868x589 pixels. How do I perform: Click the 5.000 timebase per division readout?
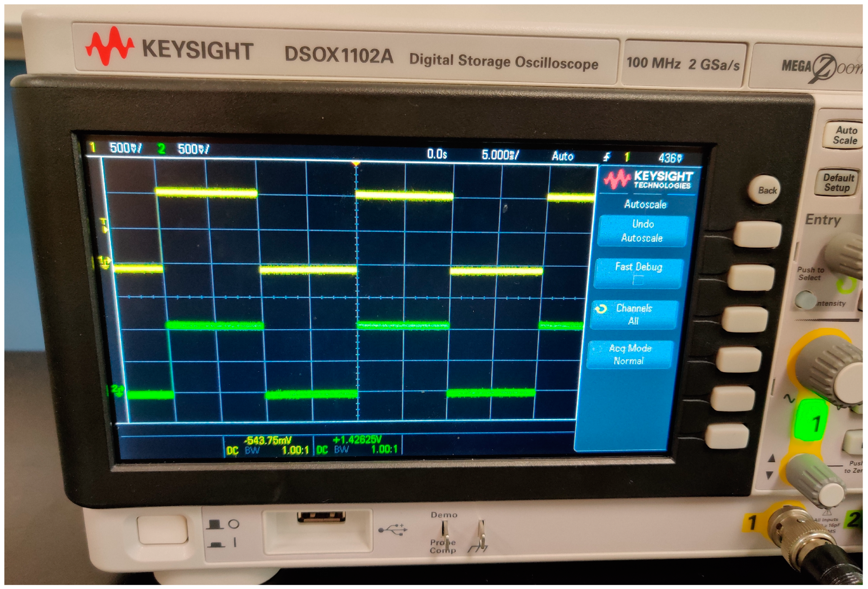(x=500, y=155)
